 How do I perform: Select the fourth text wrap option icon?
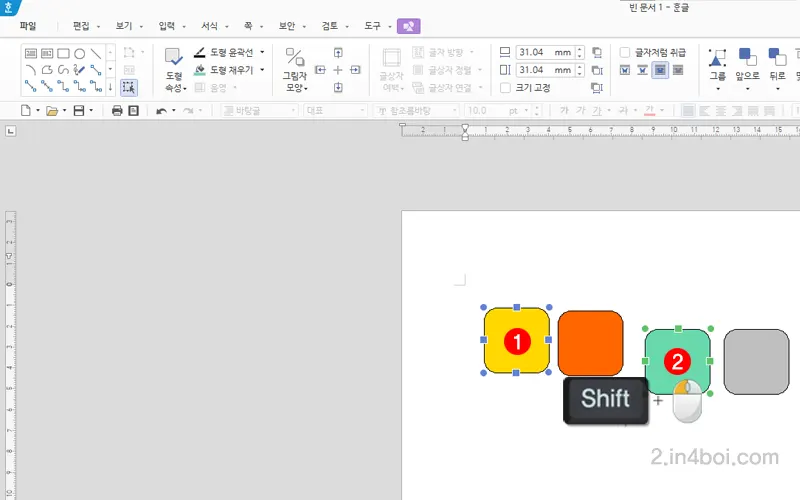(x=678, y=70)
